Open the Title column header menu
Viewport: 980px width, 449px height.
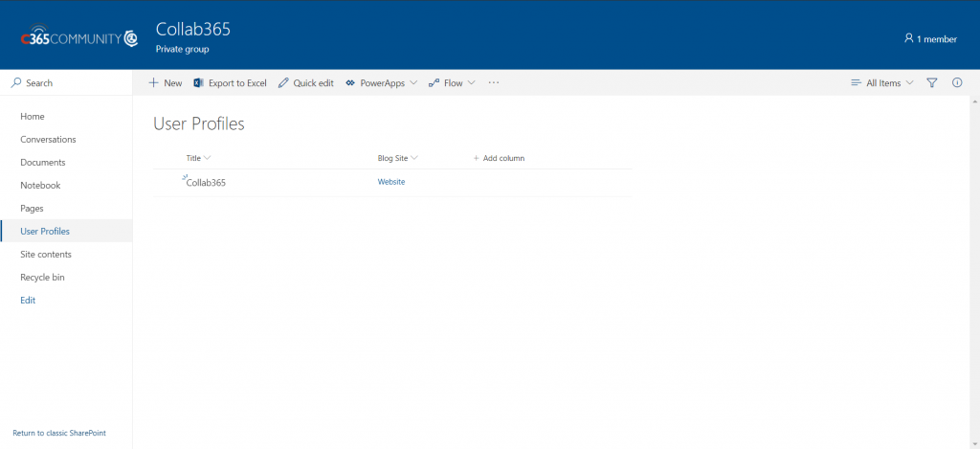coord(199,158)
